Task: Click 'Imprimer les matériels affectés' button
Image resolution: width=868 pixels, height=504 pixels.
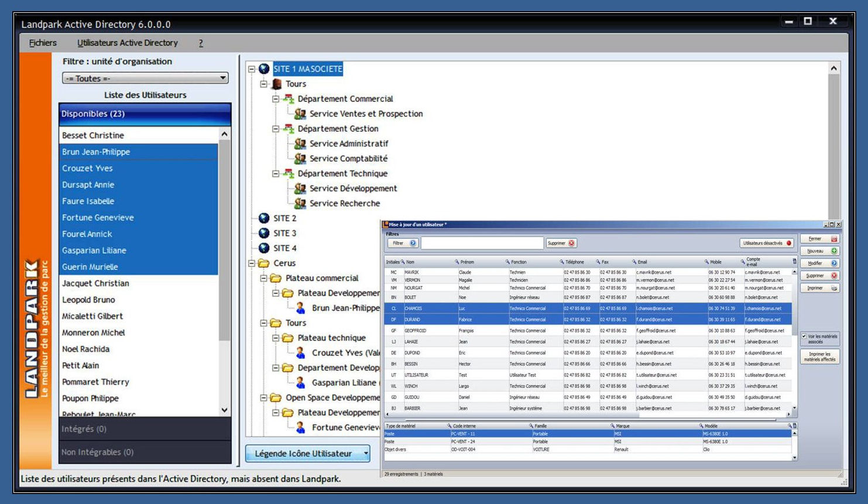Action: pyautogui.click(x=819, y=356)
